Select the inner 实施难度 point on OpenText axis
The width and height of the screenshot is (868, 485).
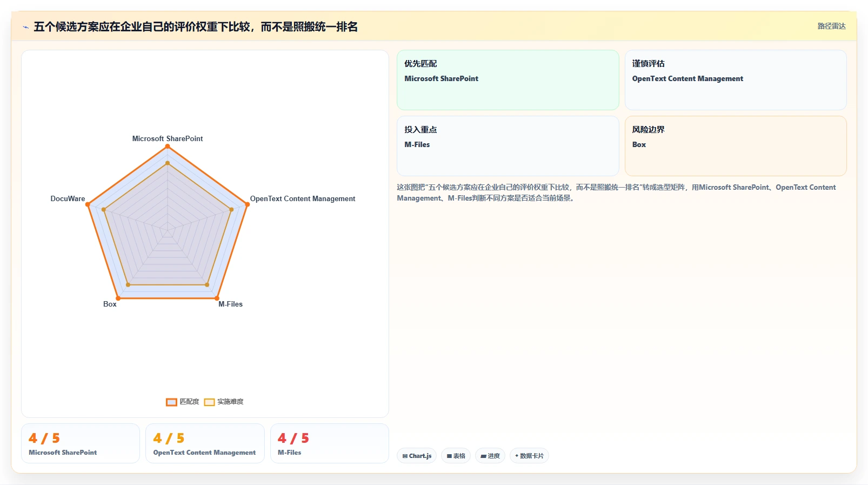[231, 209]
